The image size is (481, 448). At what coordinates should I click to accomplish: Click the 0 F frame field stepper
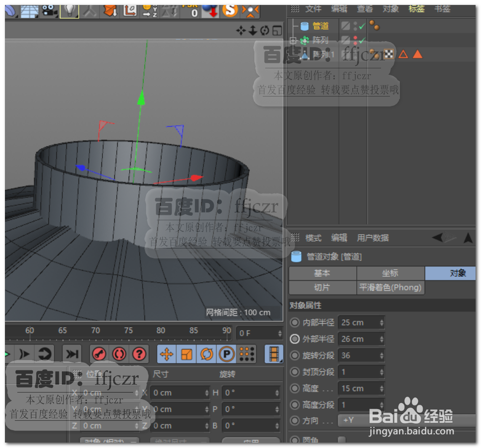click(280, 333)
